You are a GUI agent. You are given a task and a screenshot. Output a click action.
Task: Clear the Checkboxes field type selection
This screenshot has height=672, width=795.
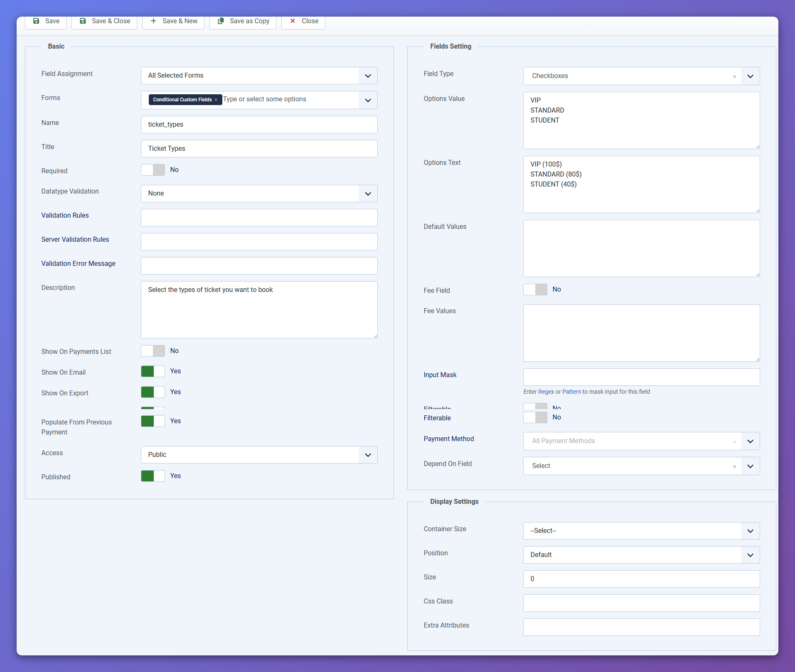pos(734,76)
